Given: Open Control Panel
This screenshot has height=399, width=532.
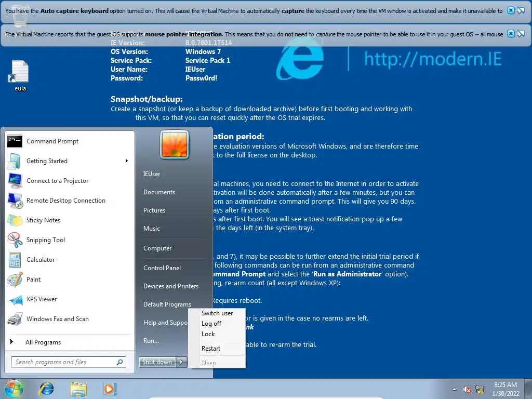Looking at the screenshot, I should (x=162, y=268).
